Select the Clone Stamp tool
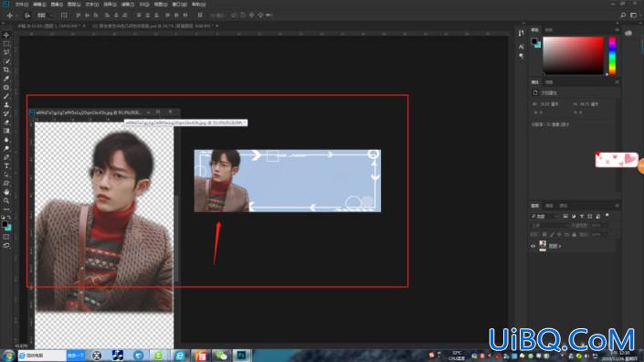 [6, 105]
